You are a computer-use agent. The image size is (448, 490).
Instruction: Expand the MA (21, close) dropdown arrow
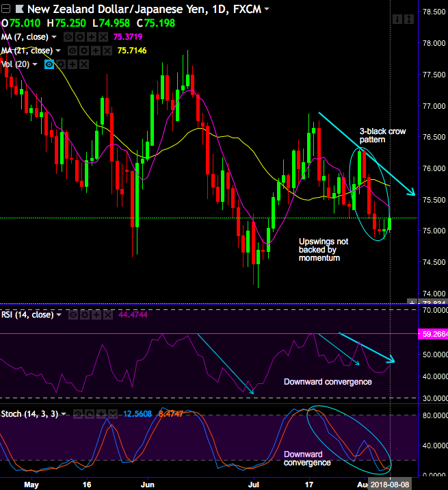58,51
